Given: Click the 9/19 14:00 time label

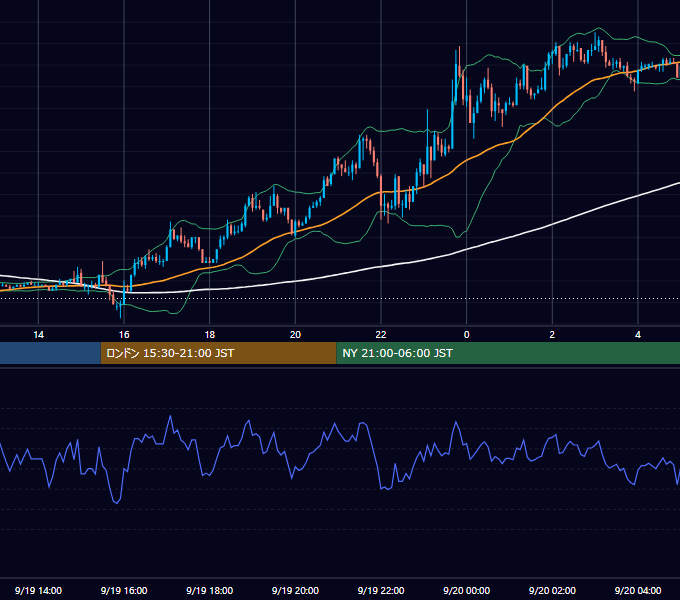Looking at the screenshot, I should tap(38, 590).
